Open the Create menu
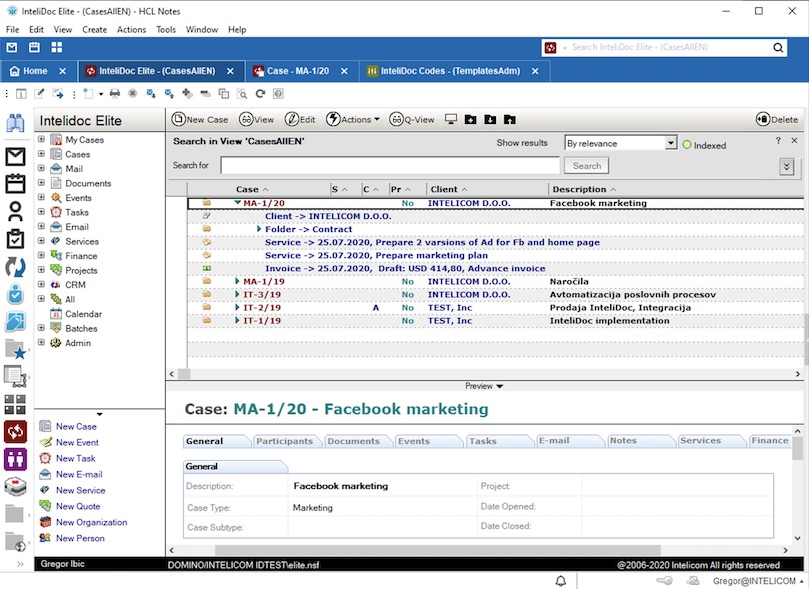 click(94, 29)
